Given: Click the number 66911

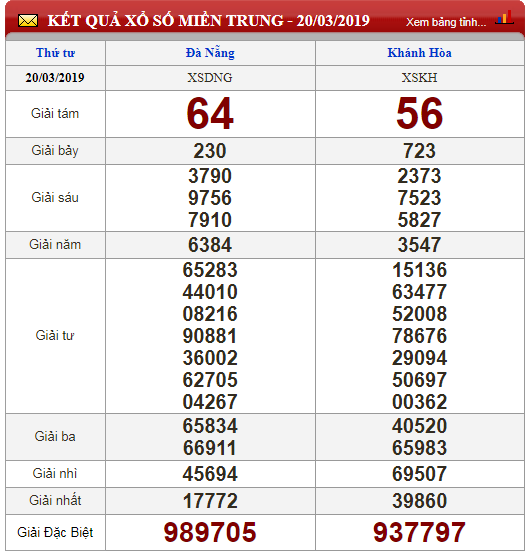Looking at the screenshot, I should tap(210, 448).
